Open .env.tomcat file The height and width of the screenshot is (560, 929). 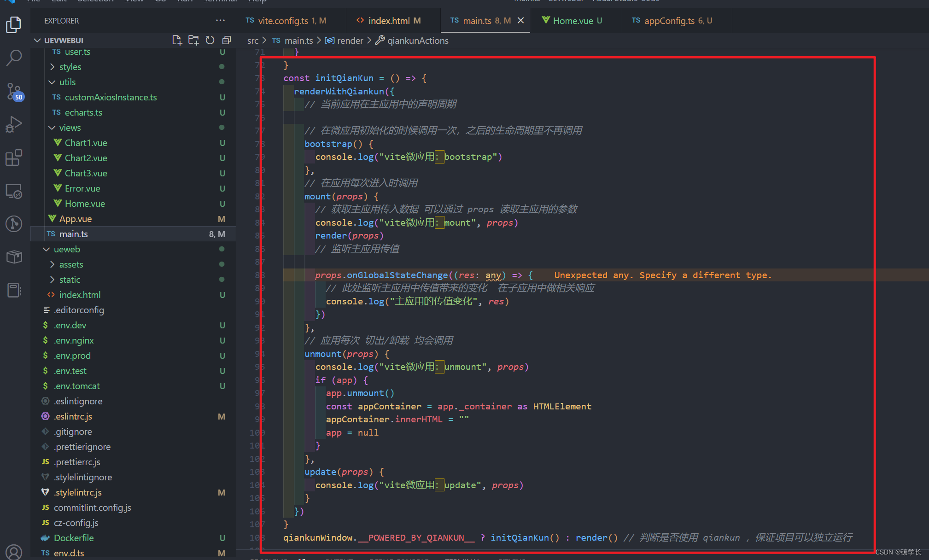coord(134,386)
